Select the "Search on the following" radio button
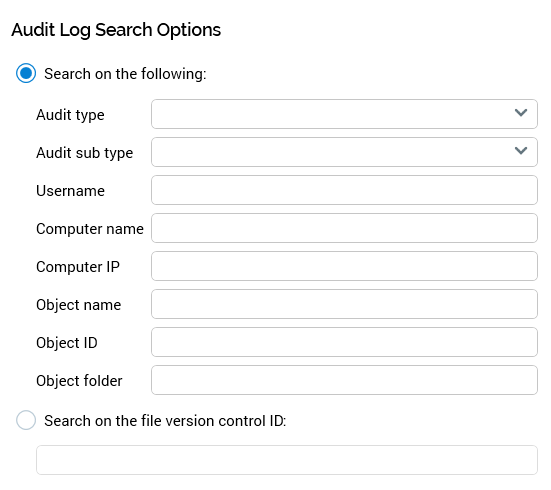 (26, 73)
